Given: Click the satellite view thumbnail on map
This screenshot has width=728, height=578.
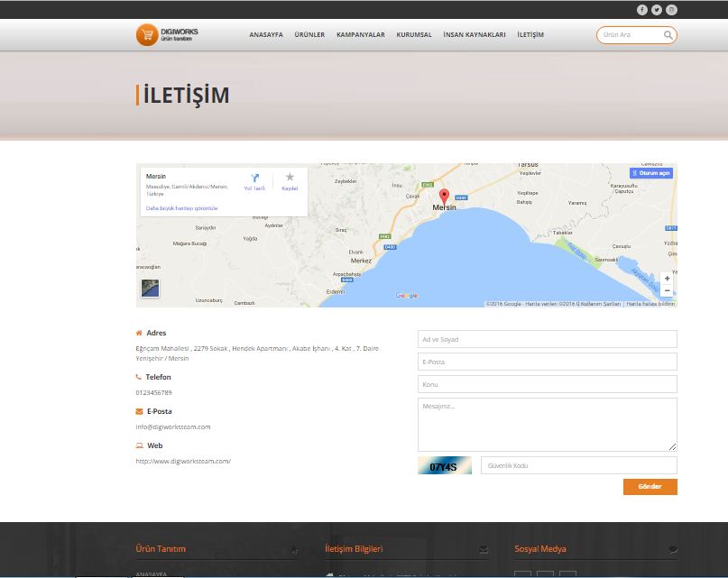Looking at the screenshot, I should tap(150, 289).
